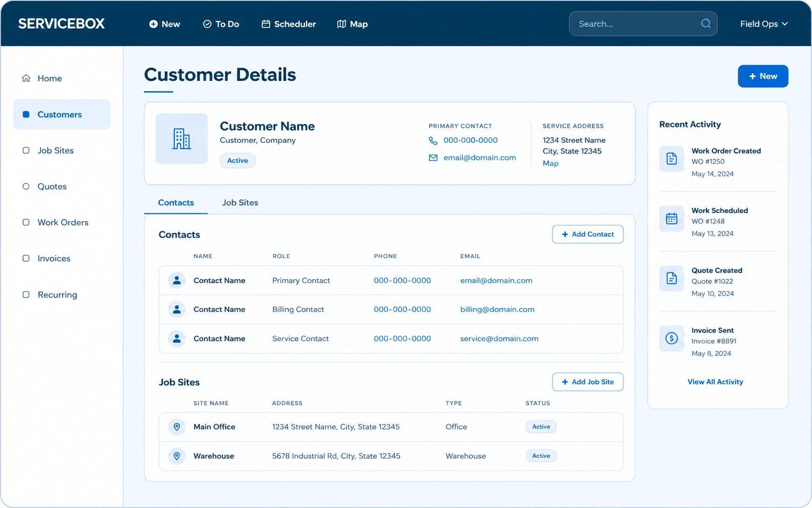Expand the Field Ops dropdown
The image size is (812, 508).
coord(764,24)
